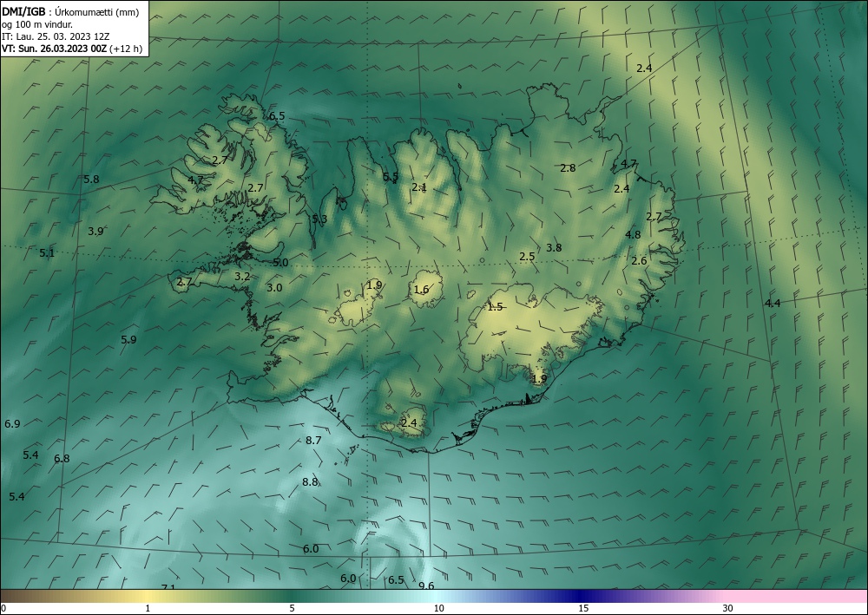Select the 2.6 value label

click(640, 261)
